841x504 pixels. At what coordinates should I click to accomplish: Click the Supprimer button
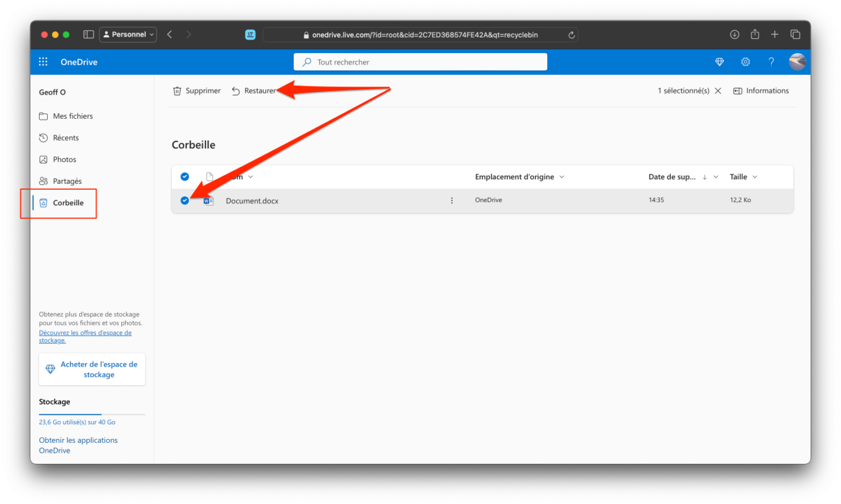tap(197, 91)
